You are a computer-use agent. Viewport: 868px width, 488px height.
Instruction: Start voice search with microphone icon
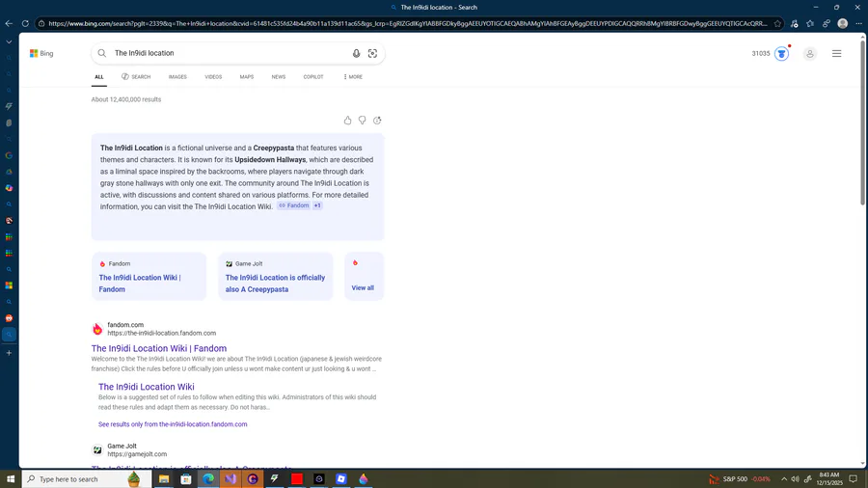(x=356, y=53)
